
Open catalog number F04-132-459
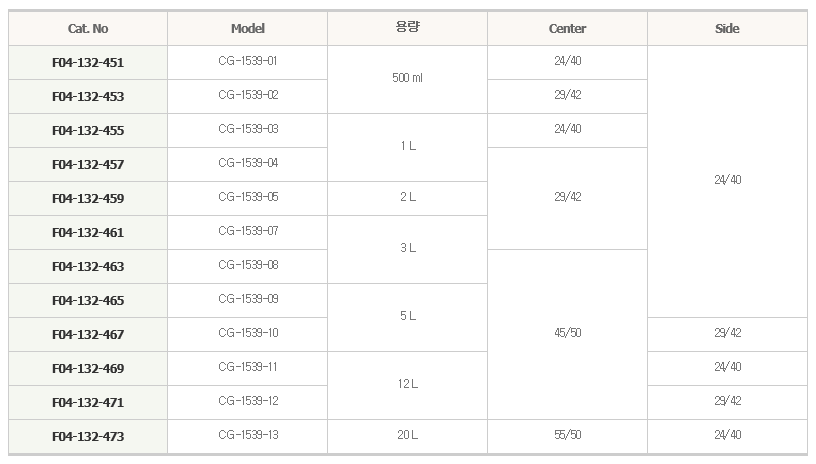pyautogui.click(x=88, y=199)
